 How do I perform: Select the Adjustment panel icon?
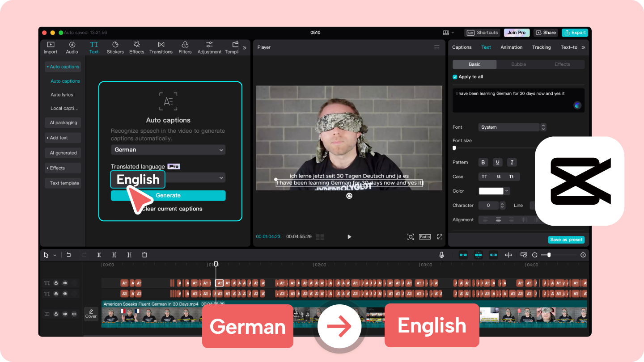point(209,47)
